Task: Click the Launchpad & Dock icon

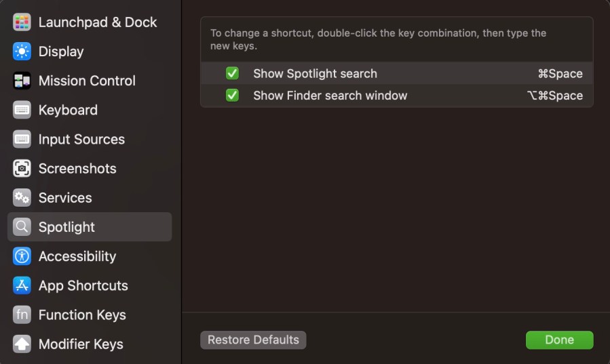Action: pos(22,22)
